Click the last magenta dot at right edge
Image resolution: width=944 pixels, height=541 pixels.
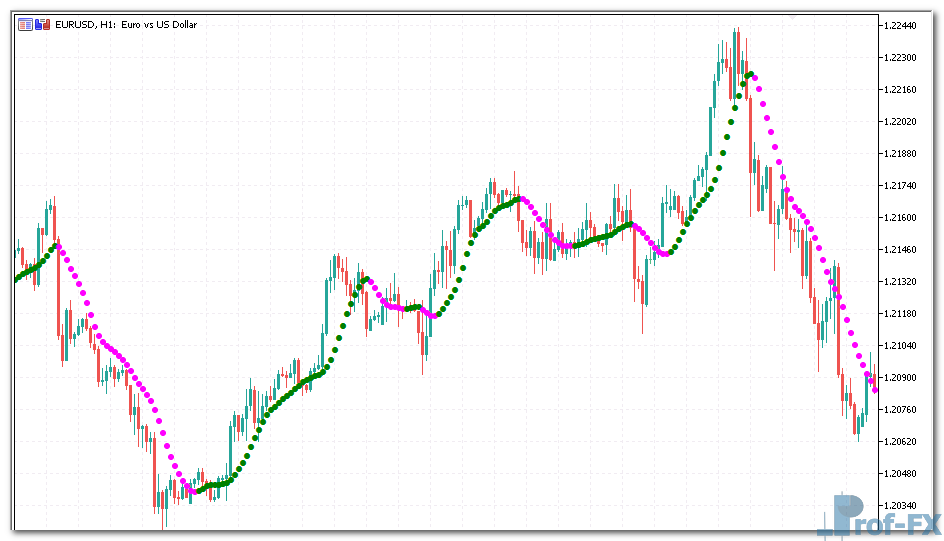(875, 390)
